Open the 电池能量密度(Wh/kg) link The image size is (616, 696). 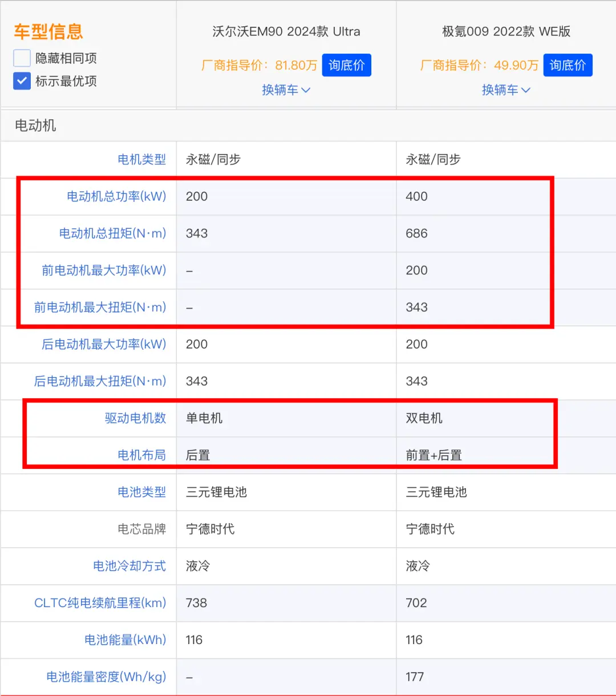tap(107, 677)
